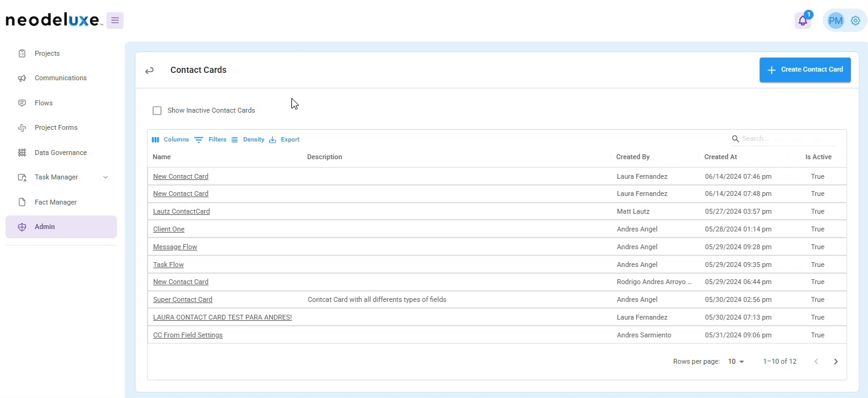
Task: Open the Density options
Action: coord(248,140)
